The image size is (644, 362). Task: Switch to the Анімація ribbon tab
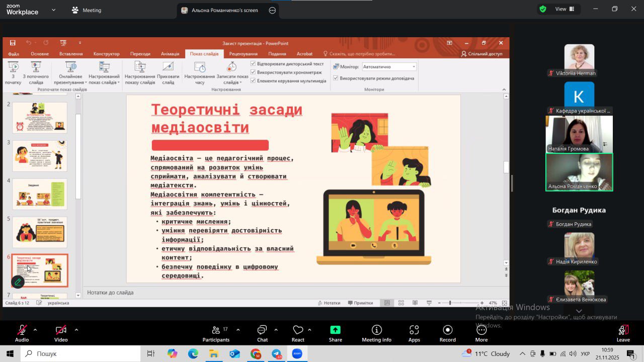point(170,54)
